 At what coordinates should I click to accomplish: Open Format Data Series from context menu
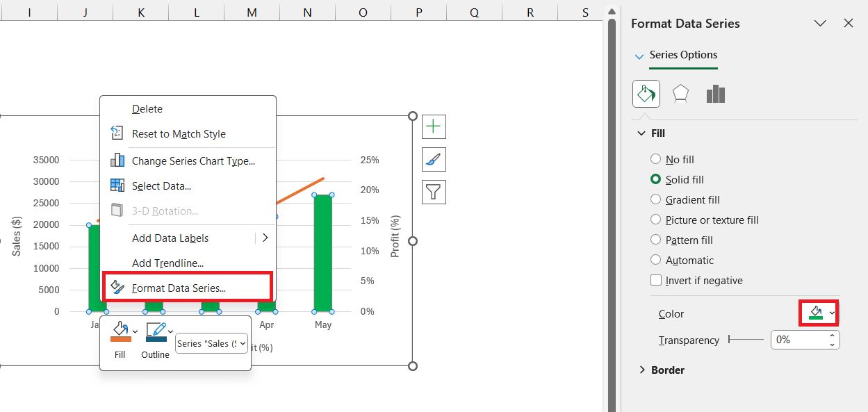188,288
